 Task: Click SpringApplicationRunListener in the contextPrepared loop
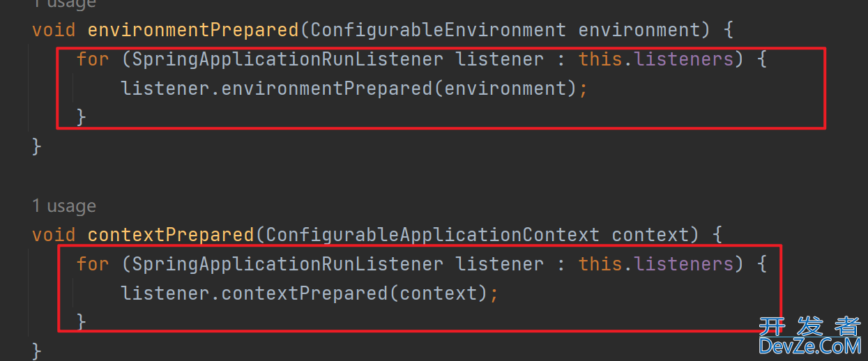coord(287,264)
